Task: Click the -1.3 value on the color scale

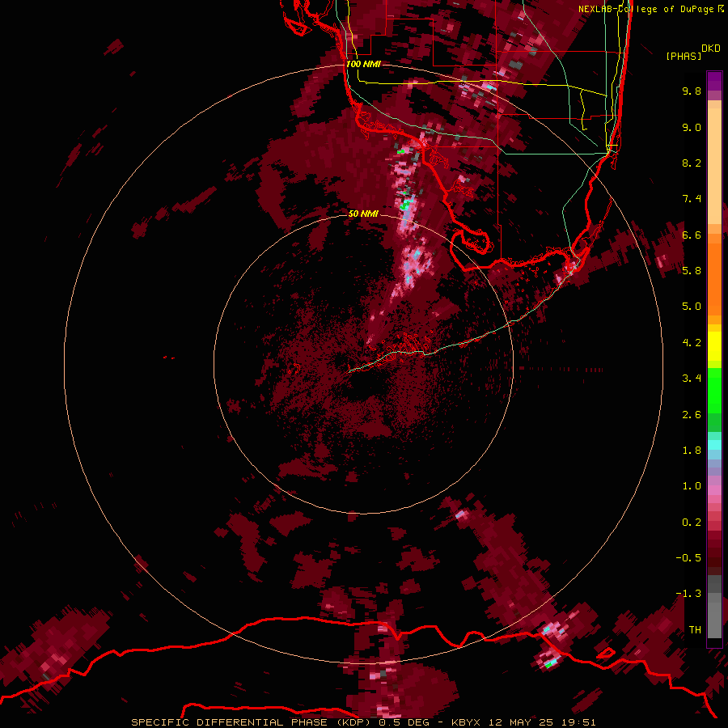Action: [x=688, y=594]
